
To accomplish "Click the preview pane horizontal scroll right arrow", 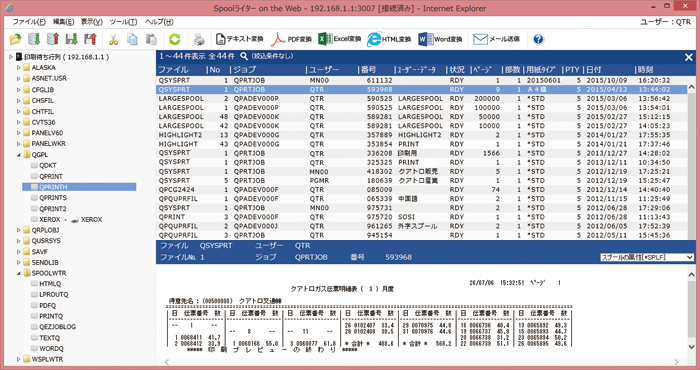I will pyautogui.click(x=677, y=362).
